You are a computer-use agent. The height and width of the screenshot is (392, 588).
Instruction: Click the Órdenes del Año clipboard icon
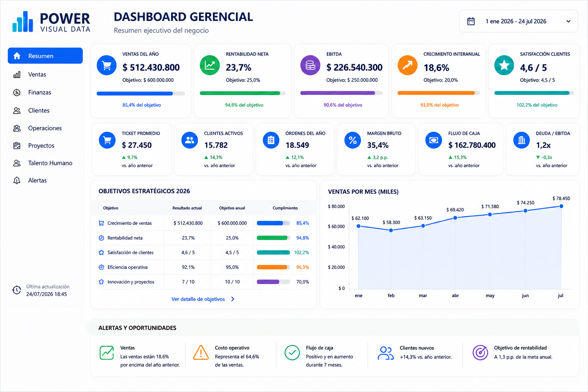[271, 140]
